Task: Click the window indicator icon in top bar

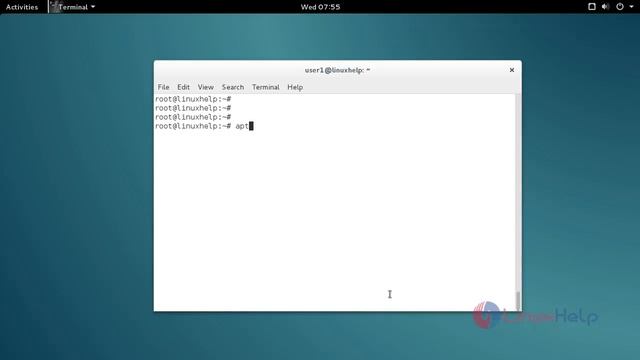Action: 591,7
